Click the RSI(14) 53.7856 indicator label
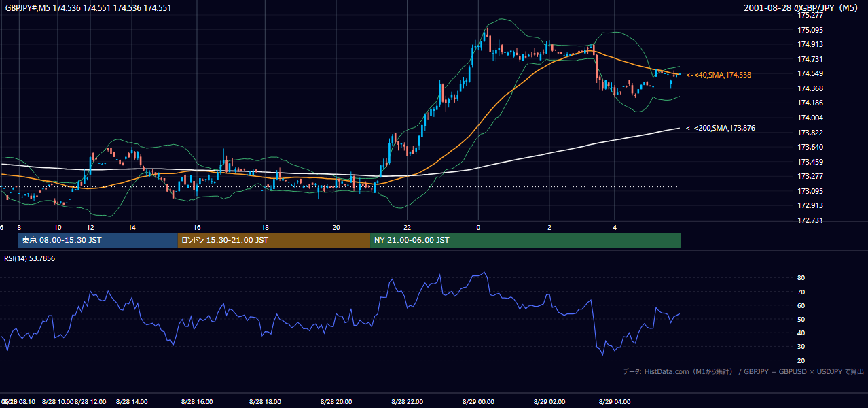The width and height of the screenshot is (868, 408). [x=30, y=258]
